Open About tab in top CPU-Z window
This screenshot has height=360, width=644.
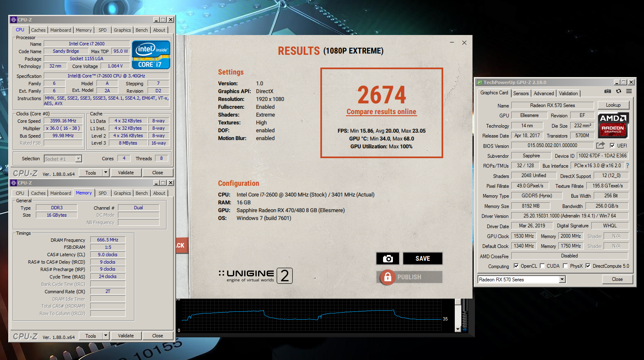[x=159, y=30]
